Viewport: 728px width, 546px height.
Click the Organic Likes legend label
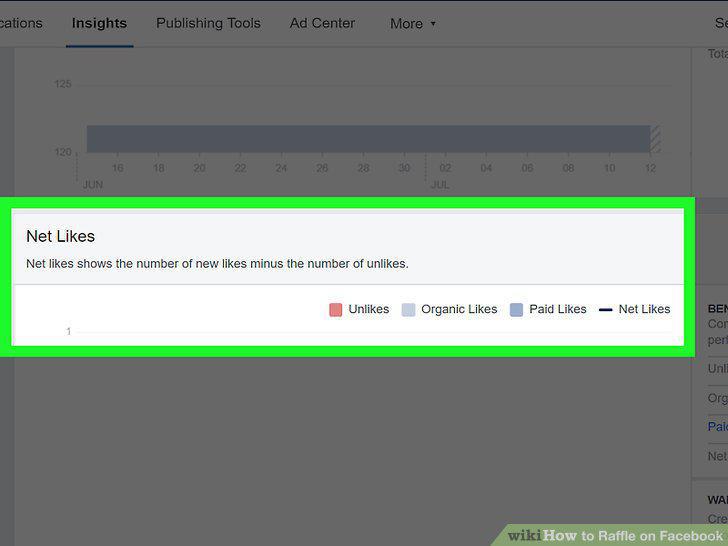[x=459, y=309]
